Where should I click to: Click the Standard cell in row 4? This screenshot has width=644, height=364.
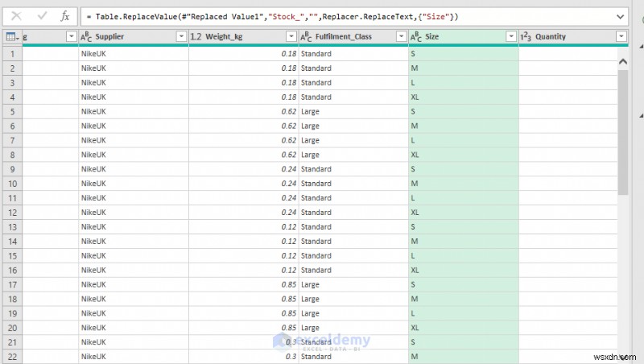click(x=353, y=97)
